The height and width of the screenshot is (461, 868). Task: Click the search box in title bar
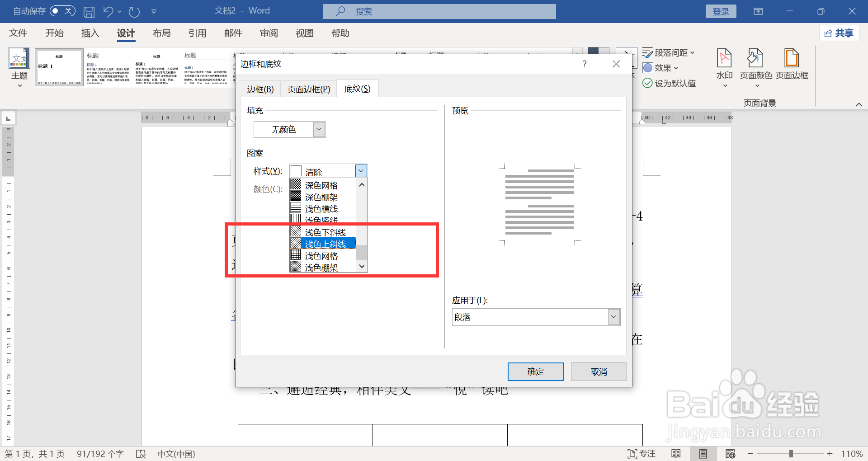point(439,11)
